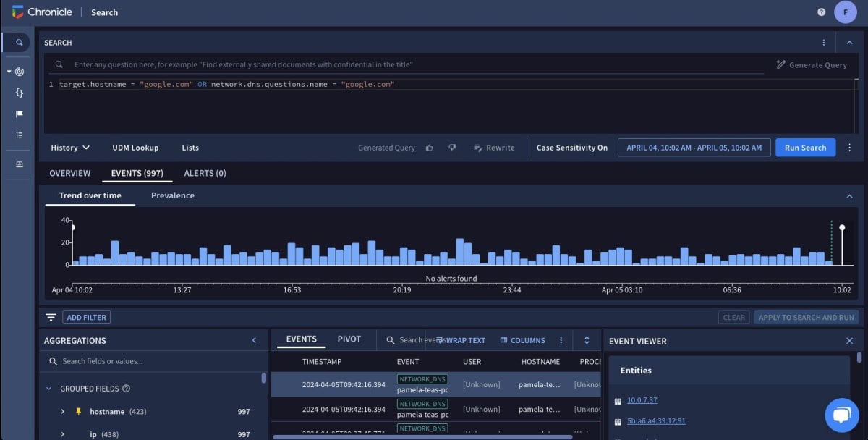Switch to the OVERVIEW tab
The height and width of the screenshot is (440, 868).
70,173
